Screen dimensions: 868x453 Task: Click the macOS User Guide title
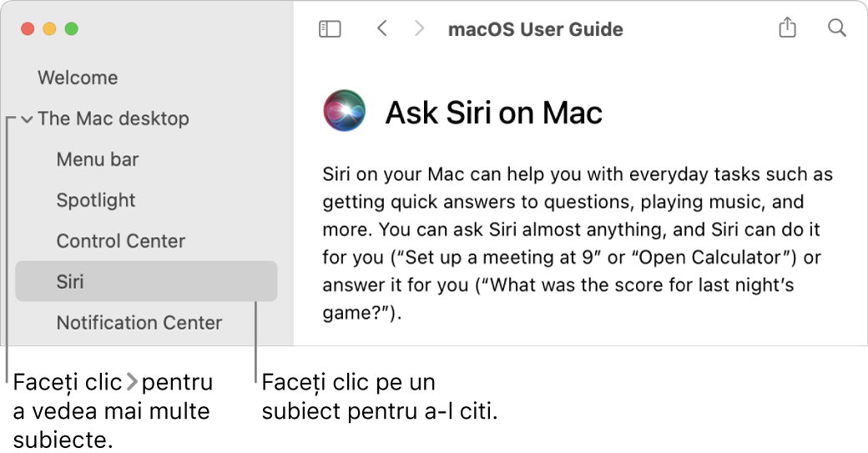coord(536,29)
